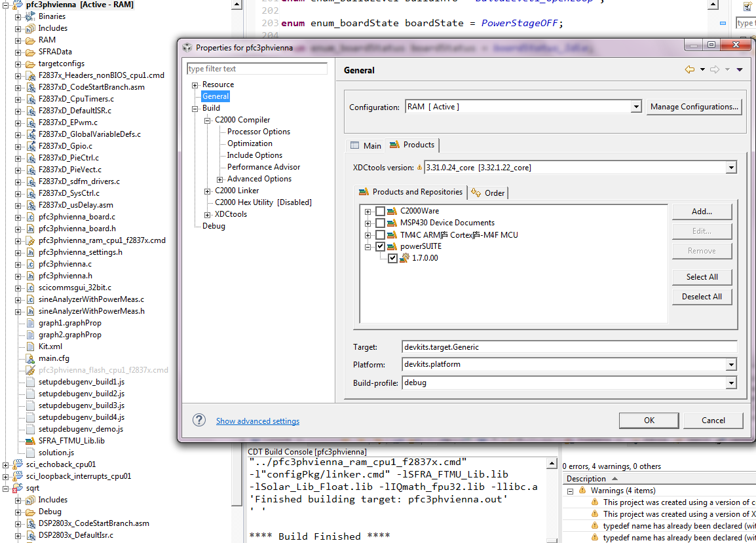Click the Binaries folder icon

pos(30,16)
